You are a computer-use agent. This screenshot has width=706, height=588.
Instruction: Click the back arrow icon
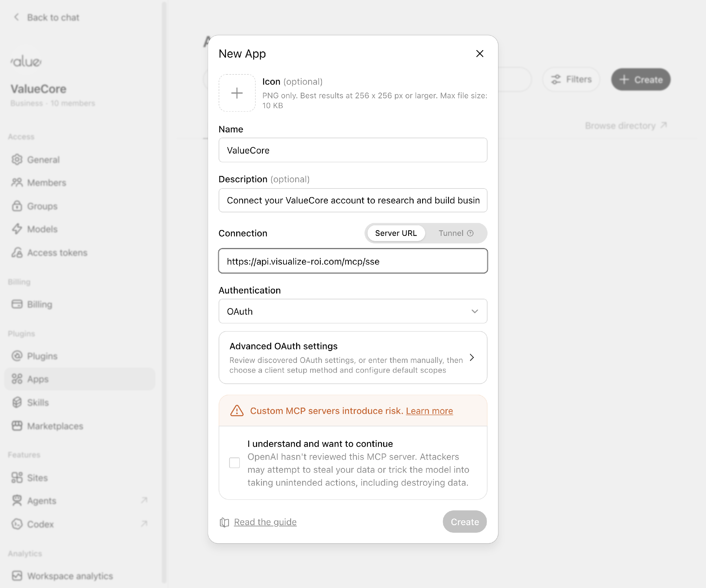[16, 17]
